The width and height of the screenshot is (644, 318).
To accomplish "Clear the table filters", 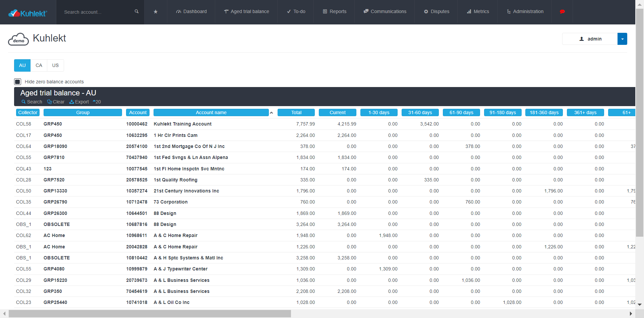I will click(56, 102).
